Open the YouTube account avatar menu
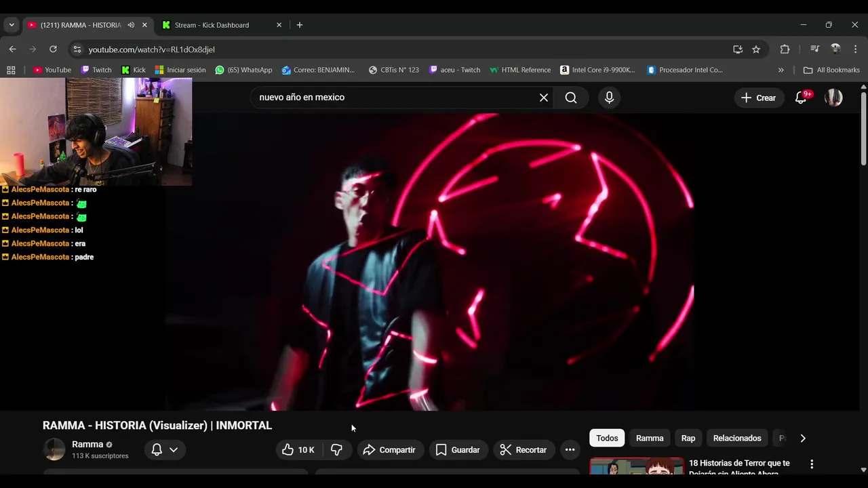Screen dimensions: 868x488 tap(833, 98)
